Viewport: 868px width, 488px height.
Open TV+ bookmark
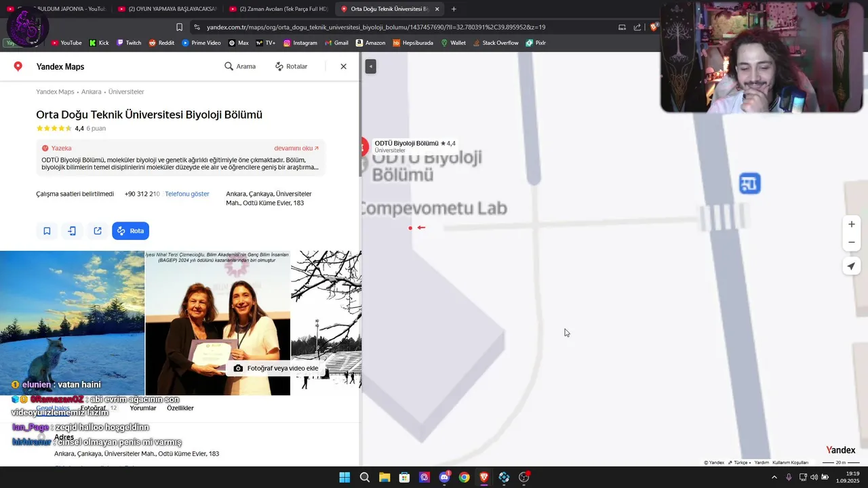[x=266, y=43]
